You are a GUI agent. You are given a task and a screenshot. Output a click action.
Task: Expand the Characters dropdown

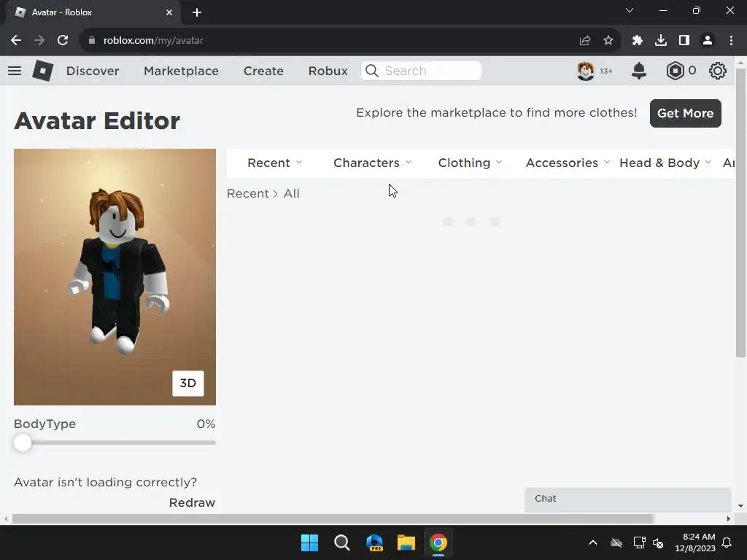(373, 163)
